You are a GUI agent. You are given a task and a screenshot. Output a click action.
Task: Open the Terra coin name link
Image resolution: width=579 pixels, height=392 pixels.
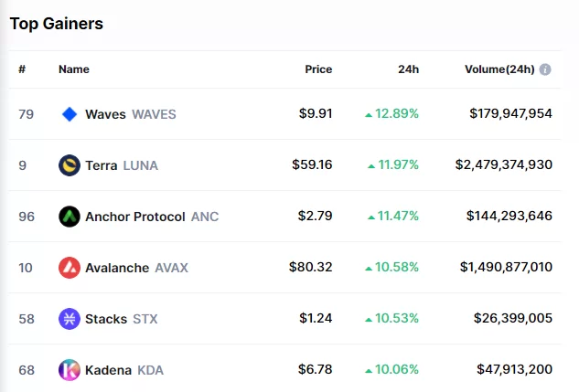click(101, 165)
